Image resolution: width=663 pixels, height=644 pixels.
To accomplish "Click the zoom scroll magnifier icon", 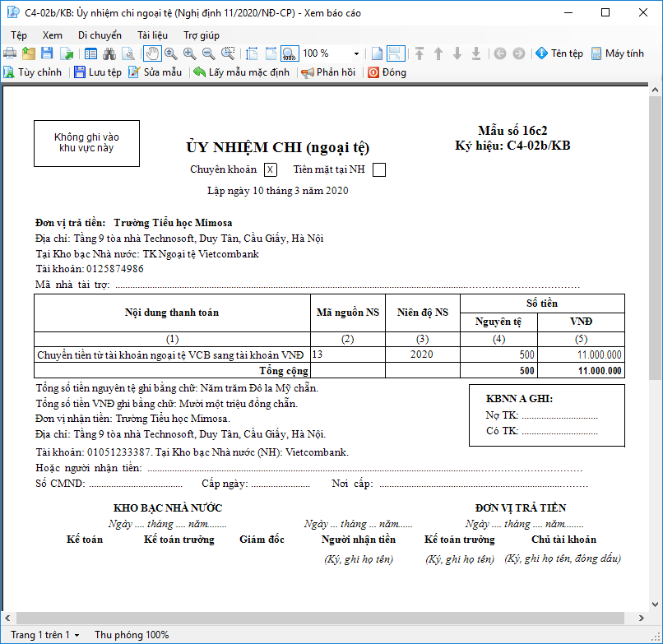I will (x=171, y=53).
